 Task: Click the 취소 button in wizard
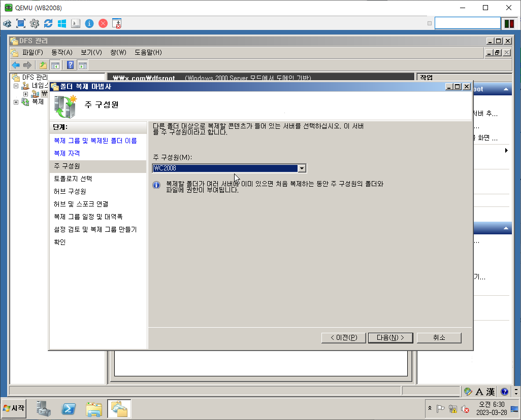(439, 338)
